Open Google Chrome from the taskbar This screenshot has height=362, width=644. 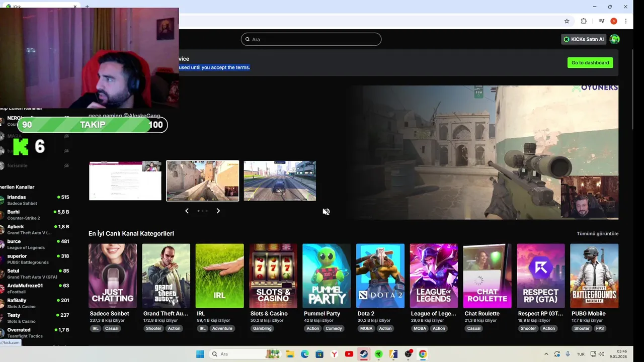[x=423, y=354]
